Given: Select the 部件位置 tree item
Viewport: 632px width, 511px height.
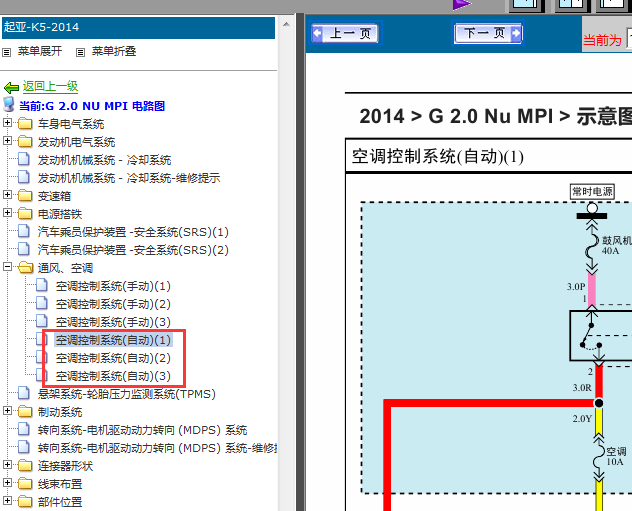Looking at the screenshot, I should pos(60,502).
